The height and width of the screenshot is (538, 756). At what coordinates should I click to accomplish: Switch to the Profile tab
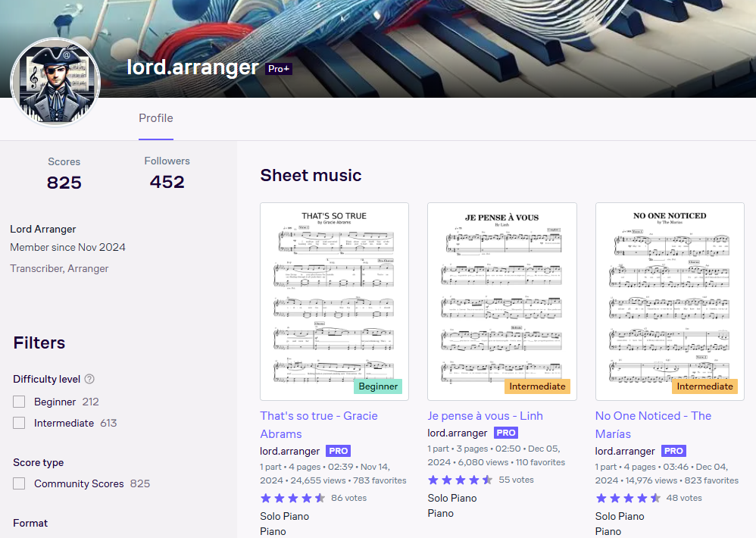point(156,118)
